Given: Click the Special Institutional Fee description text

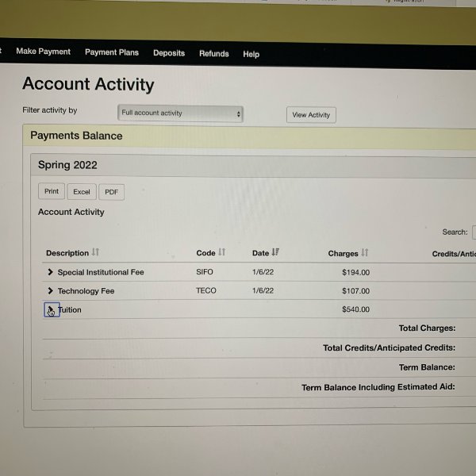Looking at the screenshot, I should (x=101, y=272).
